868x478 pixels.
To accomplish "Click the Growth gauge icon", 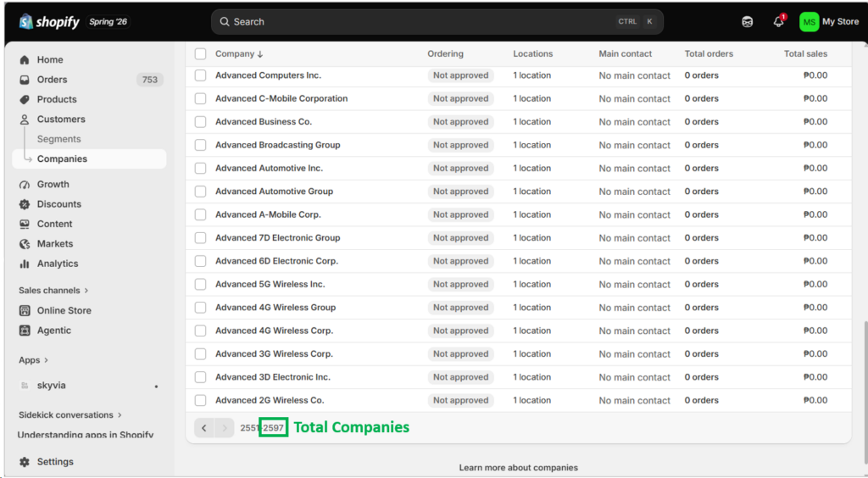I will click(x=25, y=184).
